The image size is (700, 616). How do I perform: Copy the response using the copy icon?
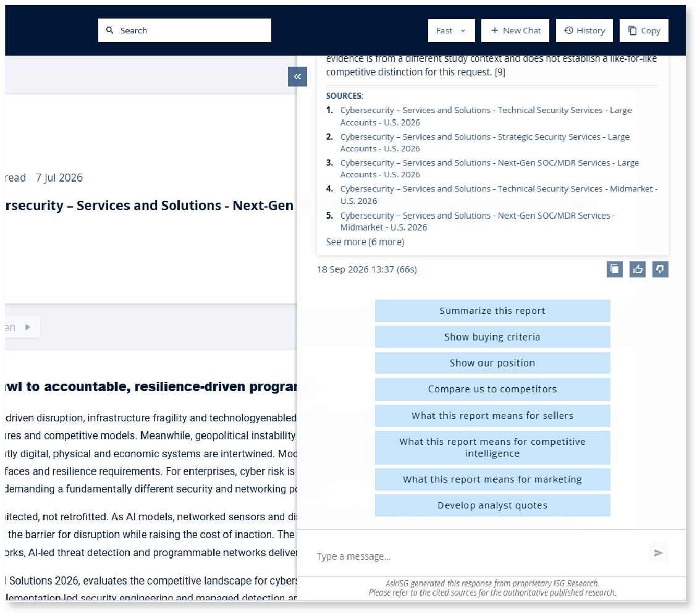pyautogui.click(x=615, y=269)
